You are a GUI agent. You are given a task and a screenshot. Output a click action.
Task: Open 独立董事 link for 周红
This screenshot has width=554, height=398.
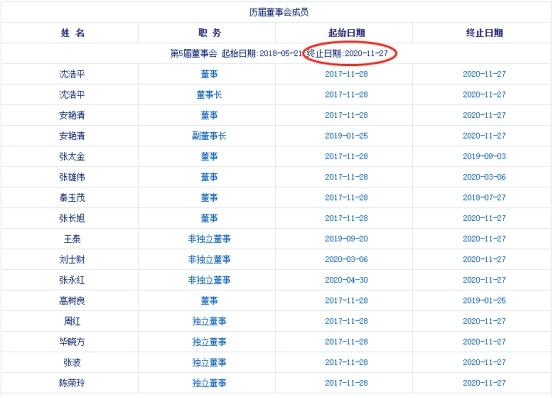point(209,321)
